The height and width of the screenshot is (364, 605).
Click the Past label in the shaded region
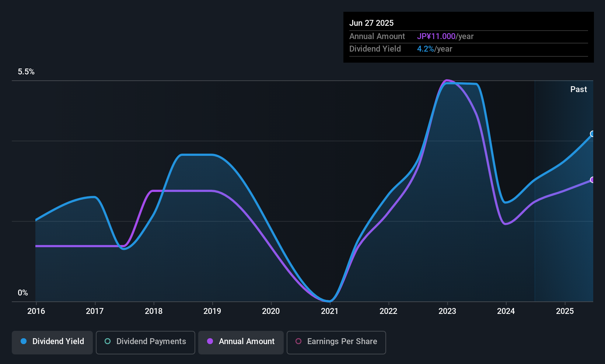coord(578,90)
